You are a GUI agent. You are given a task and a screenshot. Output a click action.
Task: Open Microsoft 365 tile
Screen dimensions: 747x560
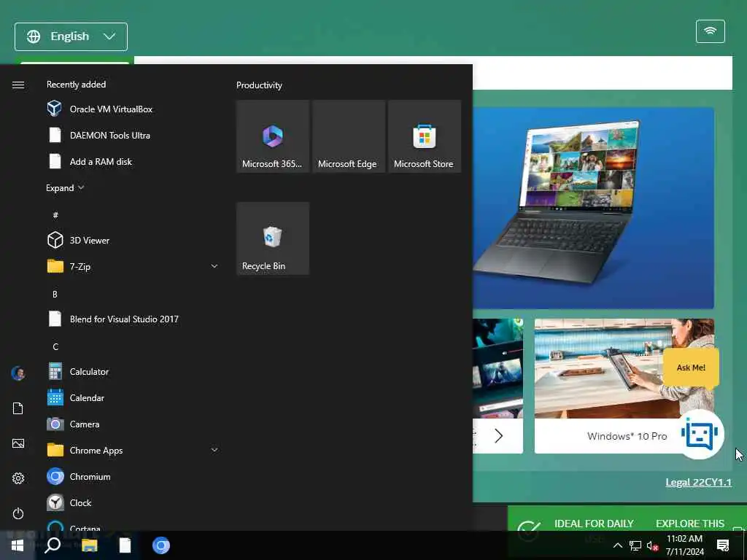273,136
